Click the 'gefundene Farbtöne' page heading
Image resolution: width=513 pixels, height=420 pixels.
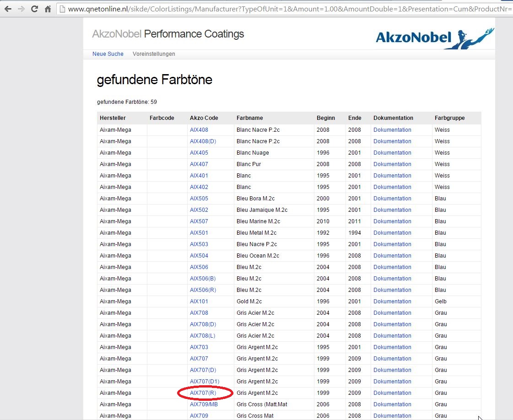(154, 80)
